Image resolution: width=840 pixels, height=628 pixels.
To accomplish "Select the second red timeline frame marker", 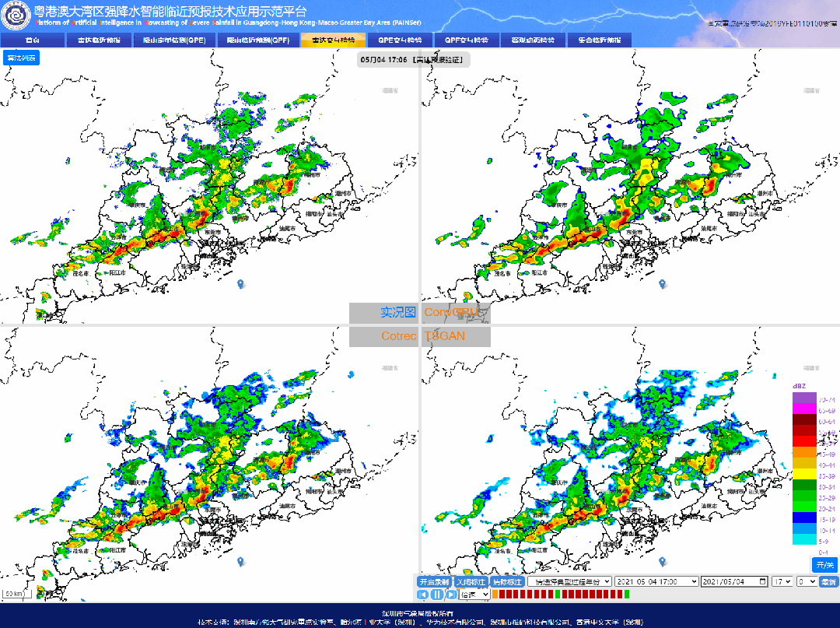I will click(509, 595).
